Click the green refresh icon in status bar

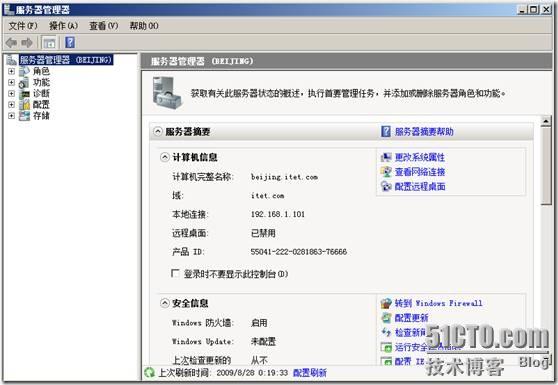tap(149, 373)
